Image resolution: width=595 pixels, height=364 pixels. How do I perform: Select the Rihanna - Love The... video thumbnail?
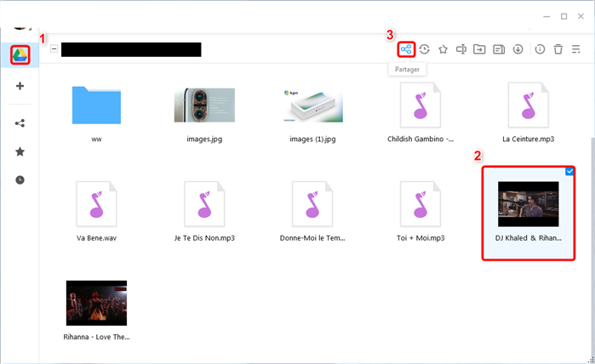click(x=96, y=303)
